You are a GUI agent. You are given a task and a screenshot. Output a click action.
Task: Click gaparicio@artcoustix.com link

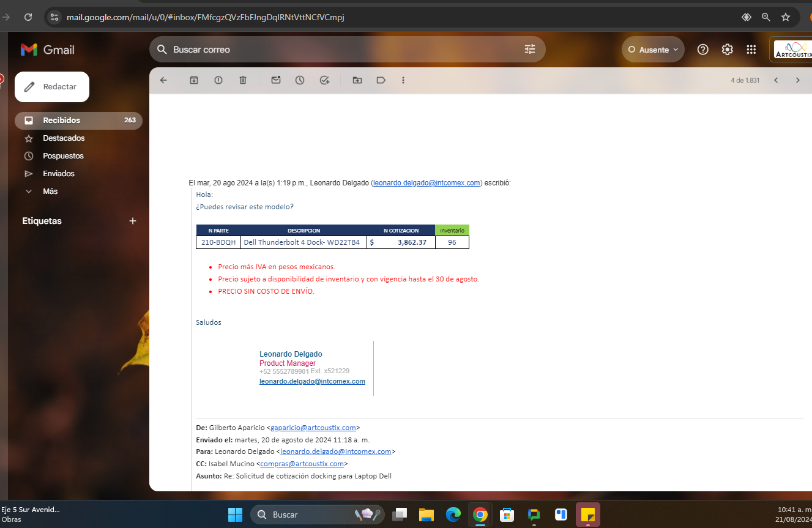313,428
